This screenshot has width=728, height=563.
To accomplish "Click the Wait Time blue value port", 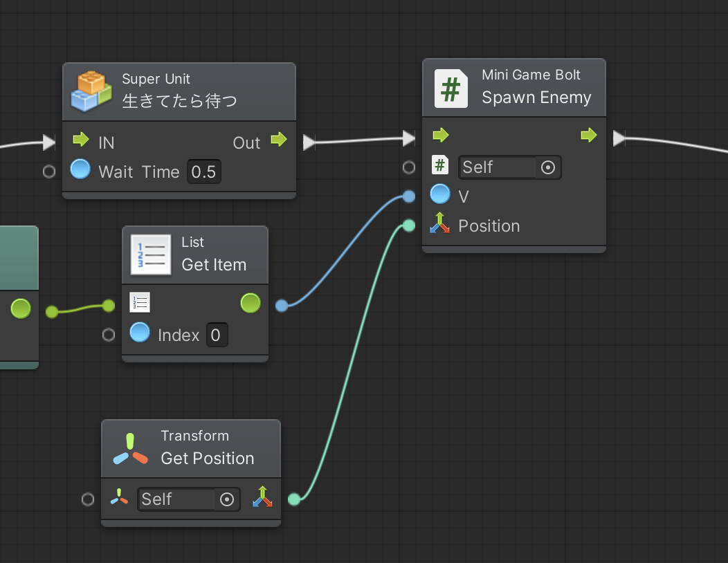I will [x=80, y=169].
